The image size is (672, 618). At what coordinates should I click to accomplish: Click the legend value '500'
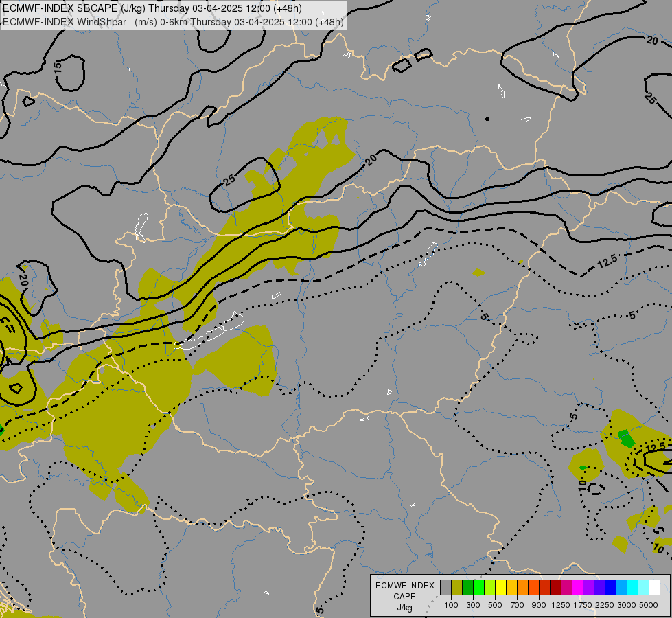(x=495, y=605)
